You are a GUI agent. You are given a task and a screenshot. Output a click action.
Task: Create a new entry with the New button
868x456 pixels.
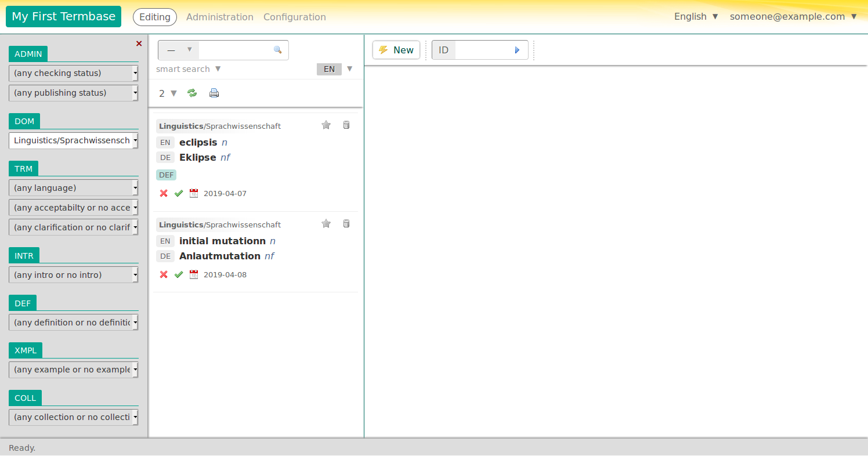[x=396, y=50]
